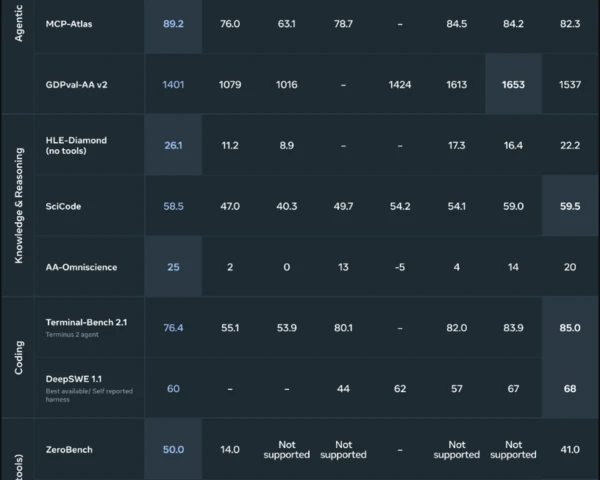Click the 68 DeepSWE score
The image size is (600, 480).
[570, 389]
